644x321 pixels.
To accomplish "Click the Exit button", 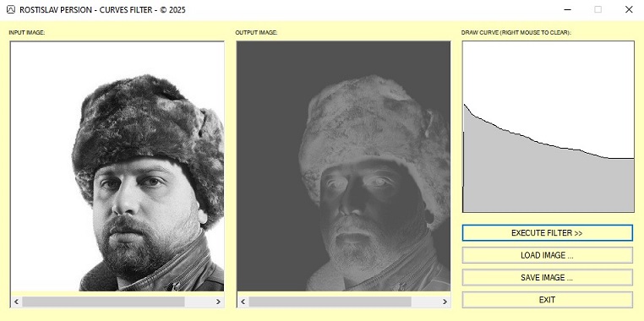I will [547, 300].
